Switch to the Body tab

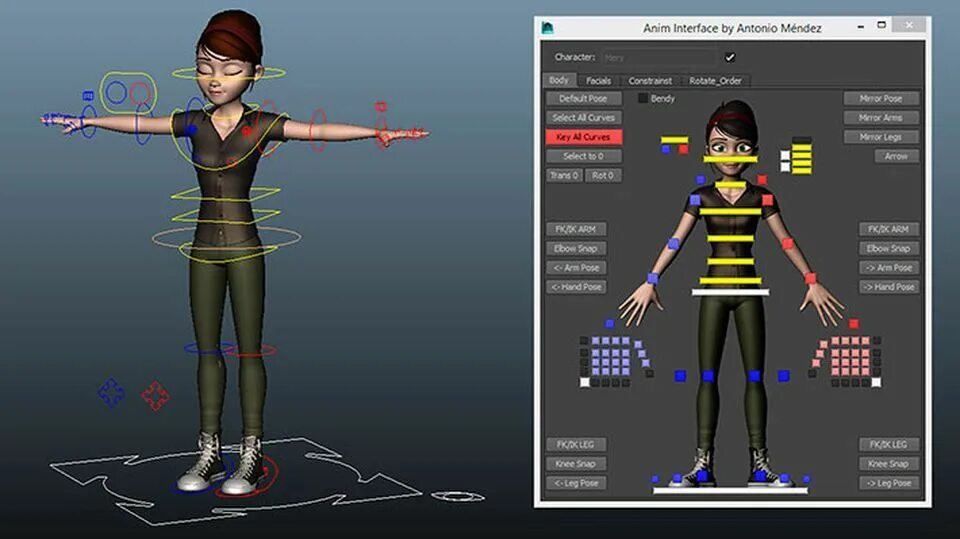pyautogui.click(x=558, y=80)
